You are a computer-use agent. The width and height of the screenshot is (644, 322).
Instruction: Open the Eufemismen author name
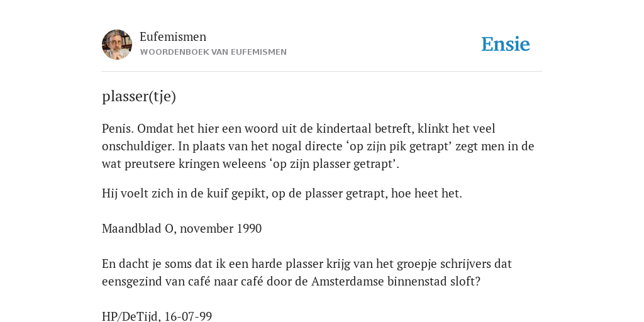click(x=173, y=36)
